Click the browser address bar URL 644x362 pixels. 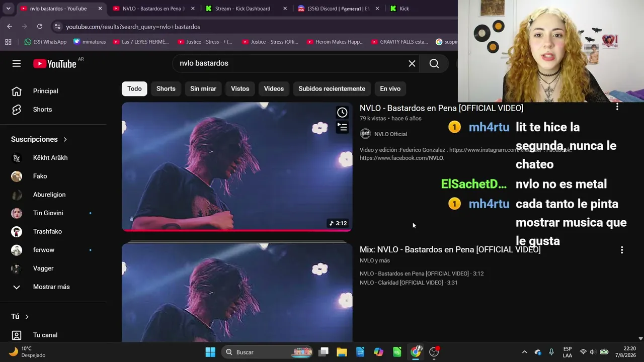(x=133, y=27)
